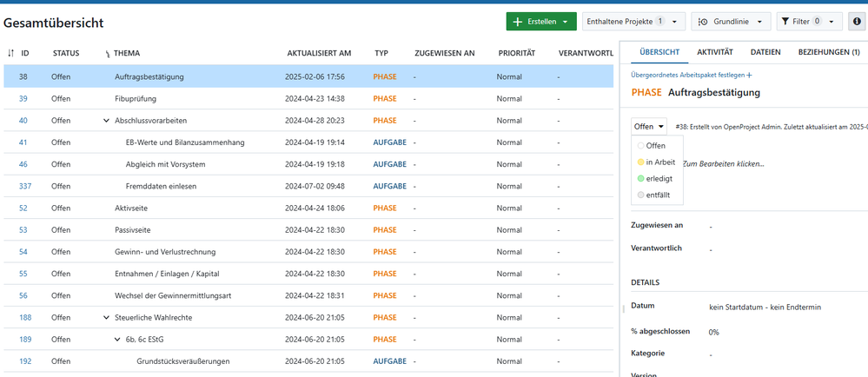Open work package ID 38
Screen dimensions: 868x377
tap(23, 77)
